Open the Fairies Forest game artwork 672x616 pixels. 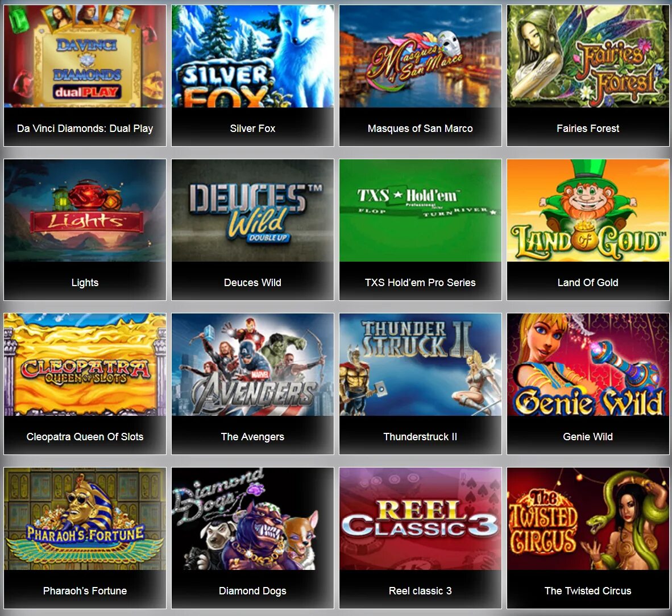click(587, 56)
